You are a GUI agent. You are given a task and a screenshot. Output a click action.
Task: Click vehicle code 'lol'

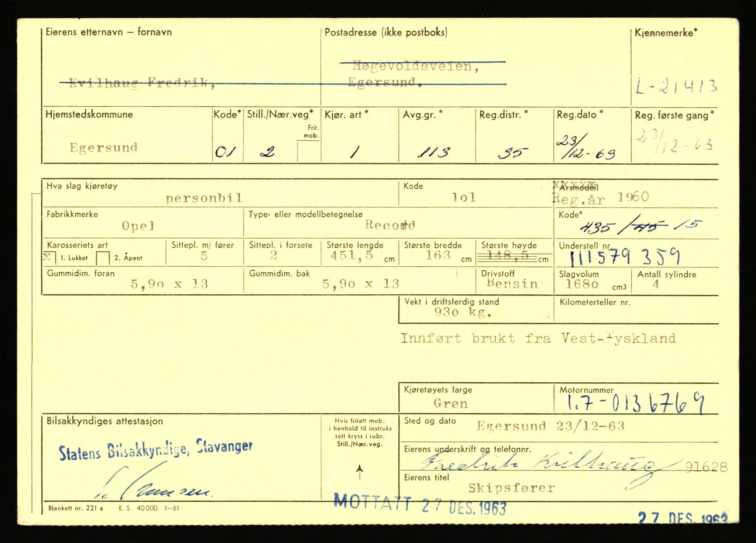coord(464,198)
